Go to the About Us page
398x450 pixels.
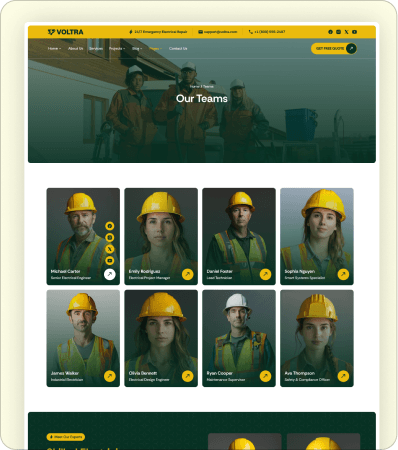[76, 49]
